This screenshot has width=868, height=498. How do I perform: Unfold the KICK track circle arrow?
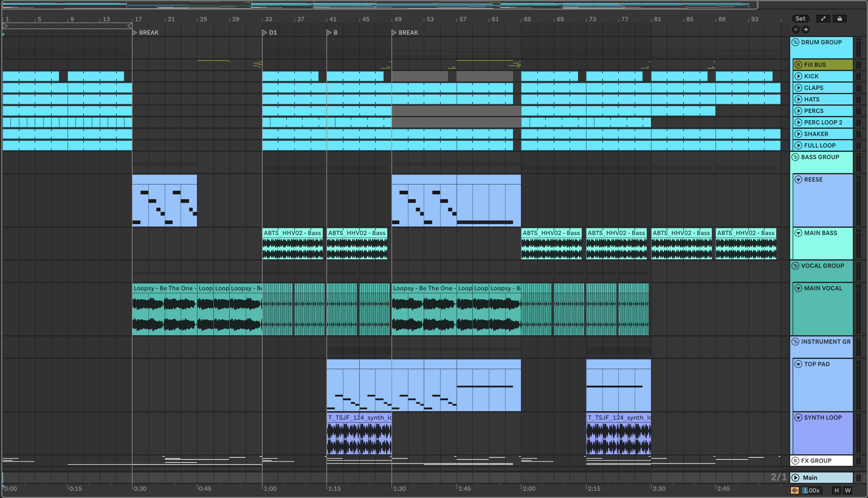coord(798,76)
